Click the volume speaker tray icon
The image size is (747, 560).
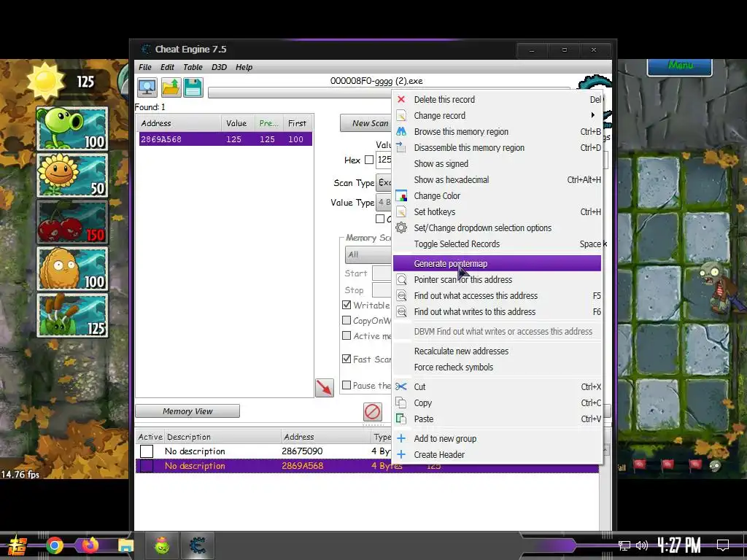(642, 545)
